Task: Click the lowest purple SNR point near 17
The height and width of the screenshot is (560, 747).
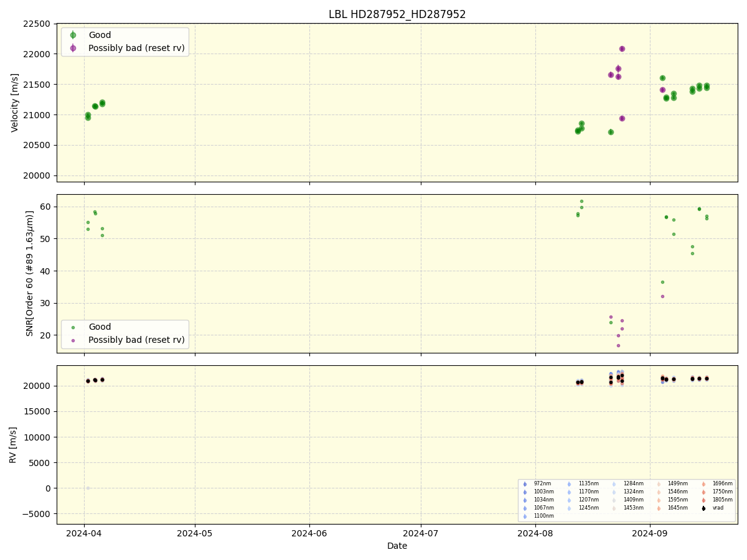Action: pyautogui.click(x=618, y=345)
